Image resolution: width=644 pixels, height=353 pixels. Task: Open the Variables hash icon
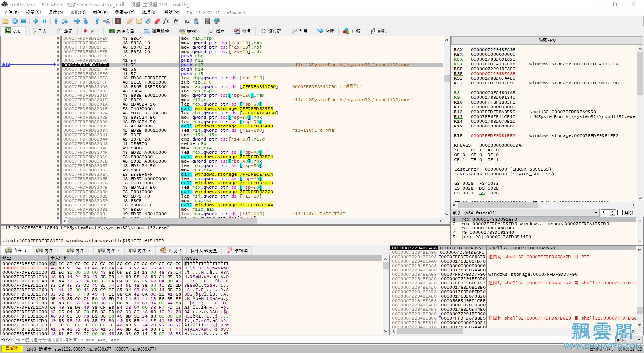click(x=176, y=21)
